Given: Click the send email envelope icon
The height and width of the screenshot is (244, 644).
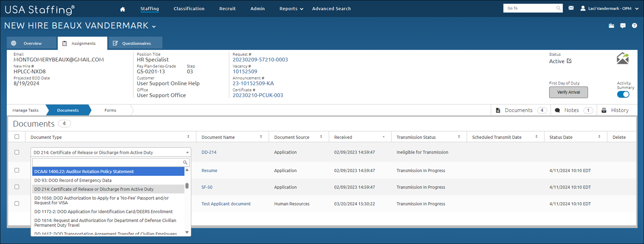Looking at the screenshot, I should (623, 58).
